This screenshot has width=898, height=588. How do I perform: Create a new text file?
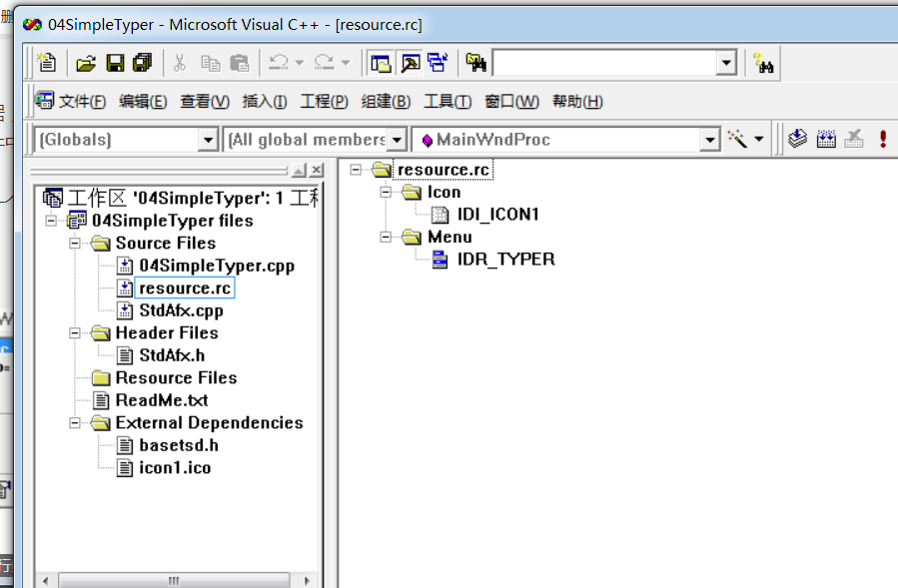[x=46, y=62]
